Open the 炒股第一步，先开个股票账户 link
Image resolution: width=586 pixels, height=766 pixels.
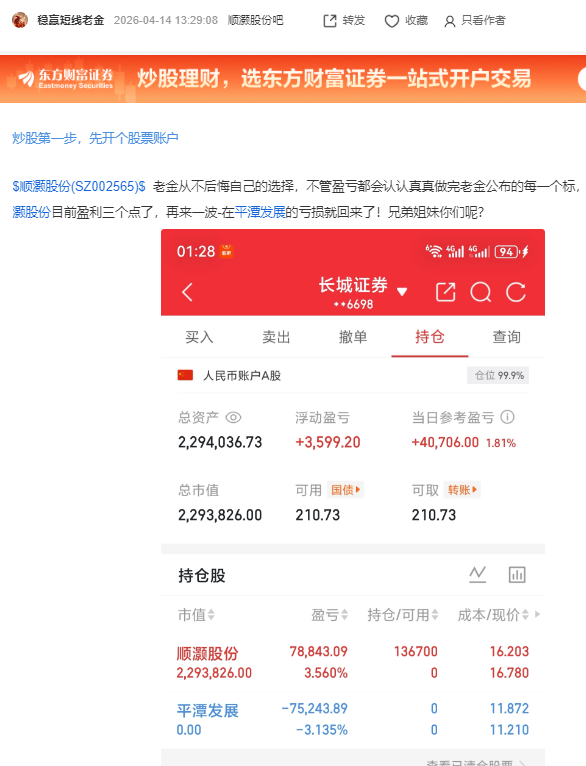(x=95, y=138)
